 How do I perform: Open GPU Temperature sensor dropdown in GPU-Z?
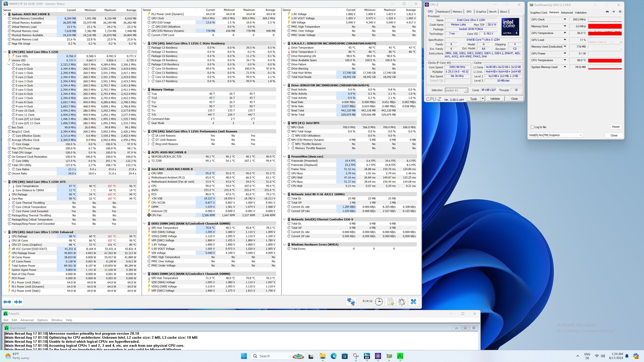[x=565, y=33]
